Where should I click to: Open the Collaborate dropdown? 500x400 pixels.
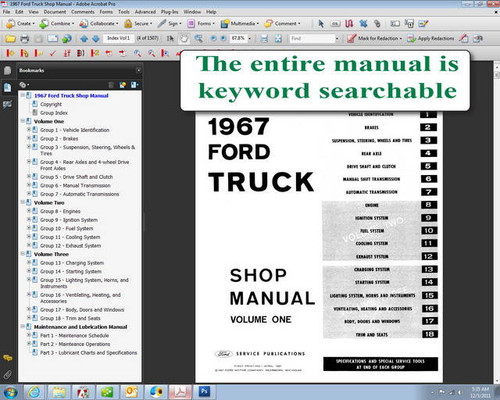click(99, 24)
